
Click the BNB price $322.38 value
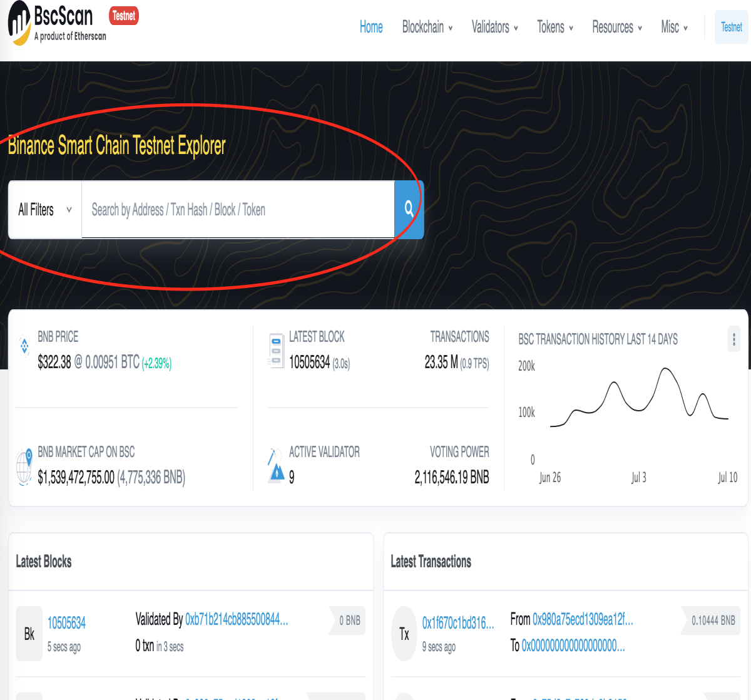click(54, 363)
